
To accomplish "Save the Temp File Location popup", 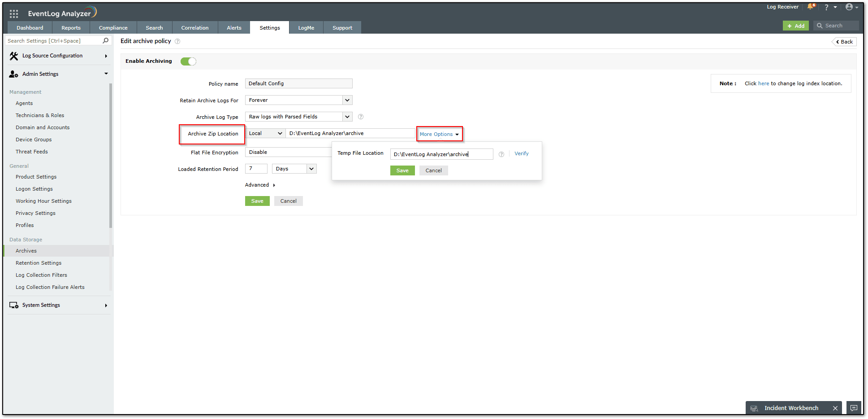I will 402,170.
